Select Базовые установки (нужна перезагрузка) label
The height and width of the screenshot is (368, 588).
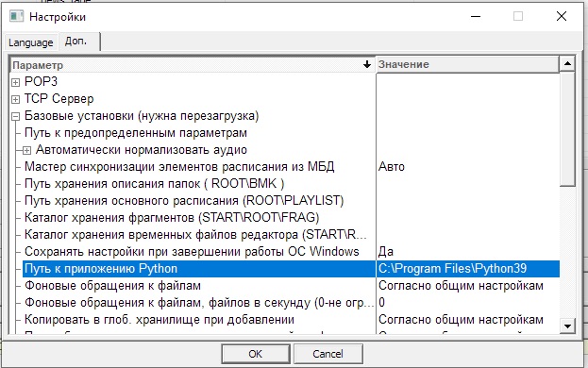142,116
